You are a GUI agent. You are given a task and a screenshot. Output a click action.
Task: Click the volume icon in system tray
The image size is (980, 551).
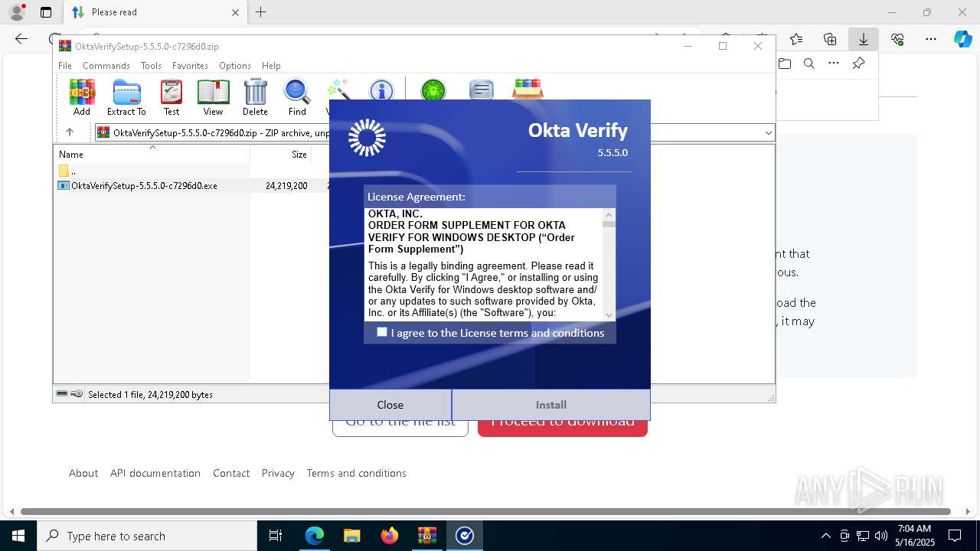[x=880, y=536]
